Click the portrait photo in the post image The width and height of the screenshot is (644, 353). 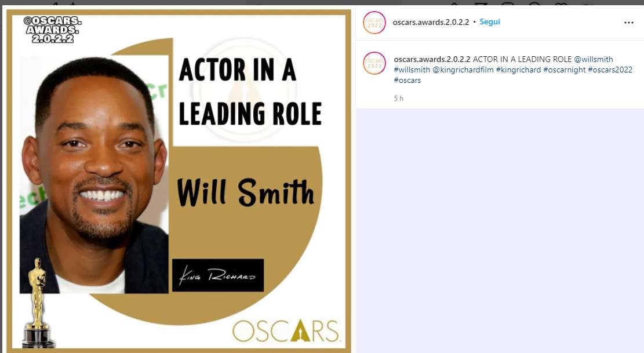coord(93,174)
